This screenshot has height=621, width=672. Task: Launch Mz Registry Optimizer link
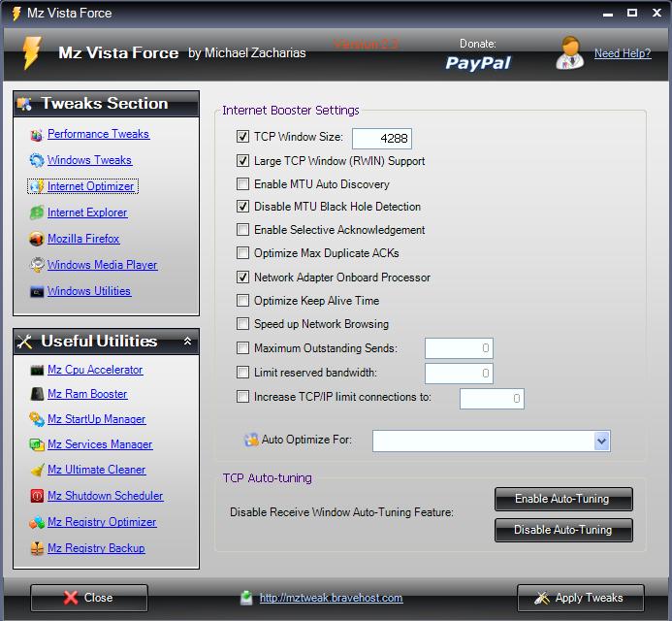[102, 522]
